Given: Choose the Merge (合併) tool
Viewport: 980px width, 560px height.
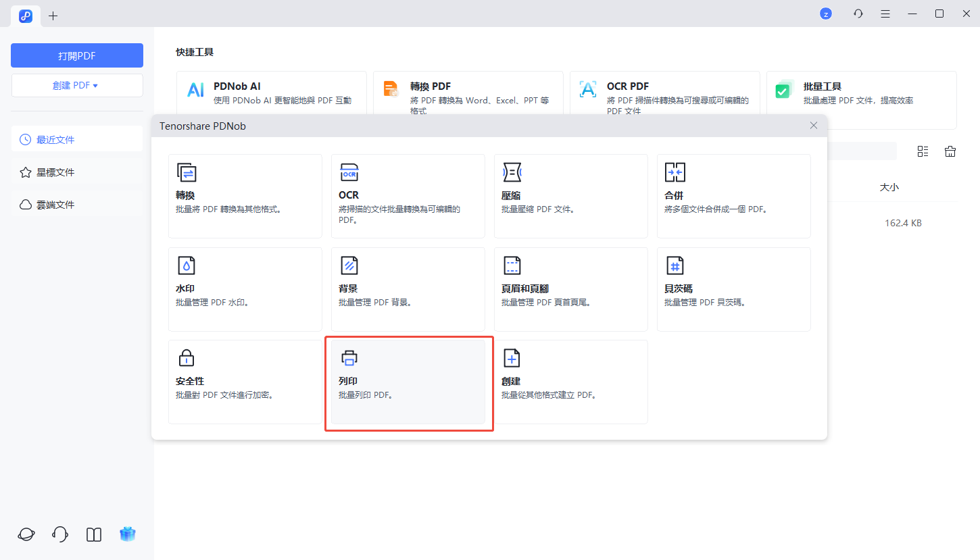Looking at the screenshot, I should pos(733,196).
